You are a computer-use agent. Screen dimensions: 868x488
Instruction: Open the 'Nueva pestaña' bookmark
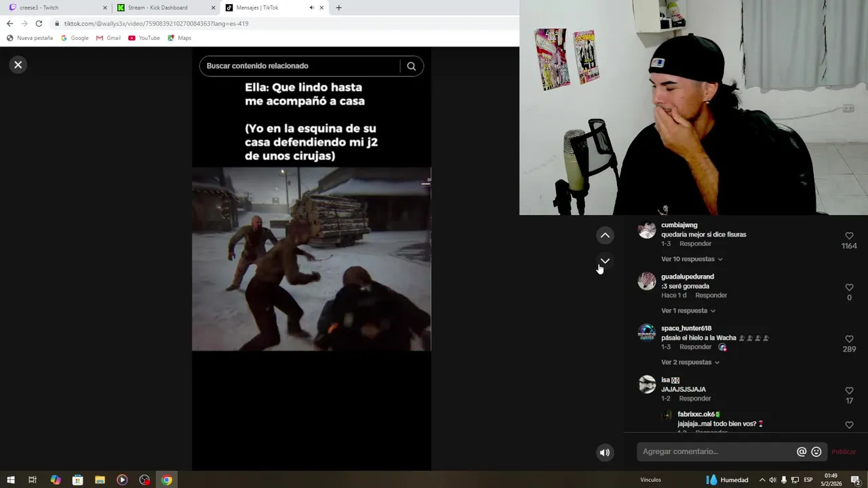pyautogui.click(x=29, y=38)
